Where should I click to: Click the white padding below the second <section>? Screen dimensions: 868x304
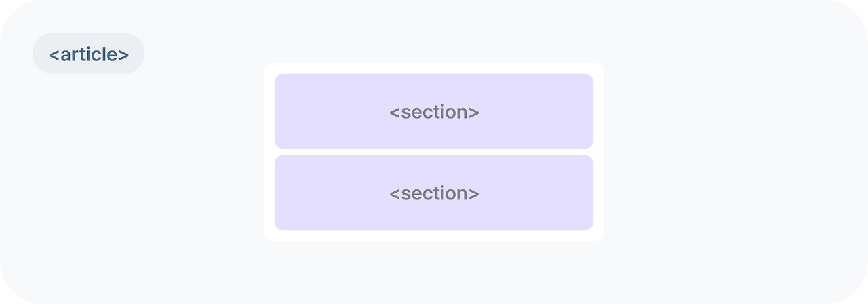tap(434, 235)
